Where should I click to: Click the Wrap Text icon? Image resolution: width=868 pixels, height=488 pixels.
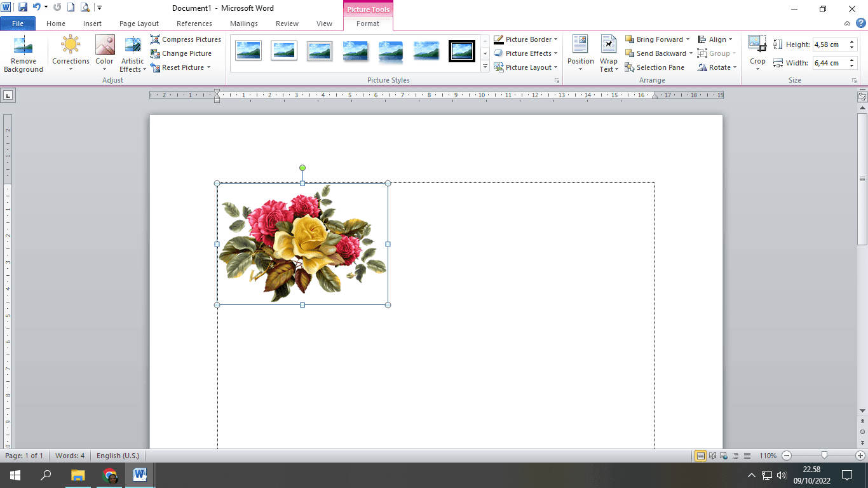[x=608, y=44]
